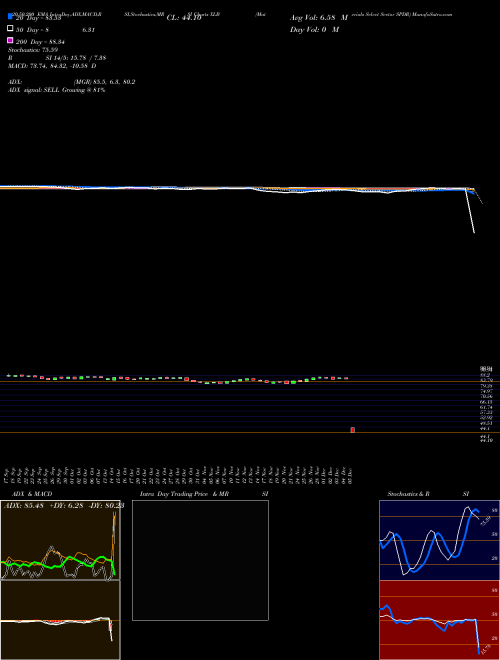
Task: Click the empty Intra Day Trading Price chart box
Action: (200, 560)
